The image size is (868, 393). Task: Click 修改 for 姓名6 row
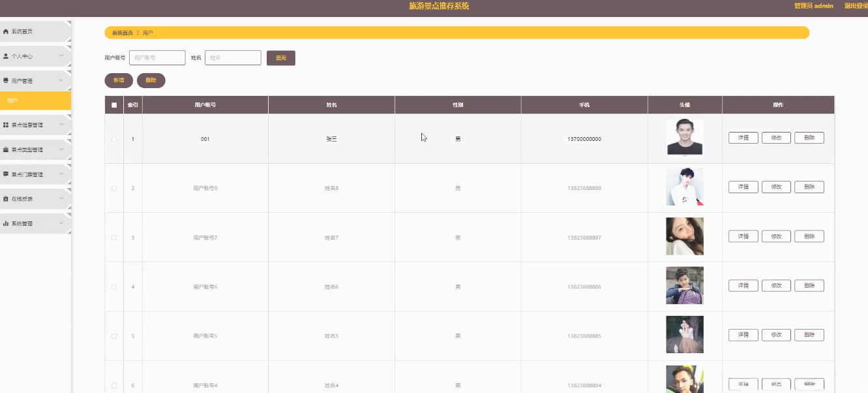click(776, 286)
